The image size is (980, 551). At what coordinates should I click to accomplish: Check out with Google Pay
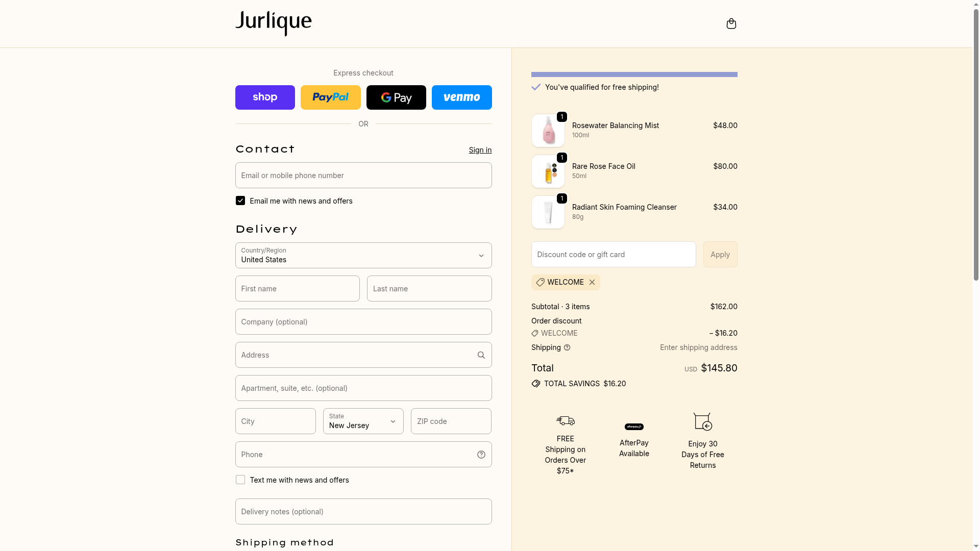396,97
